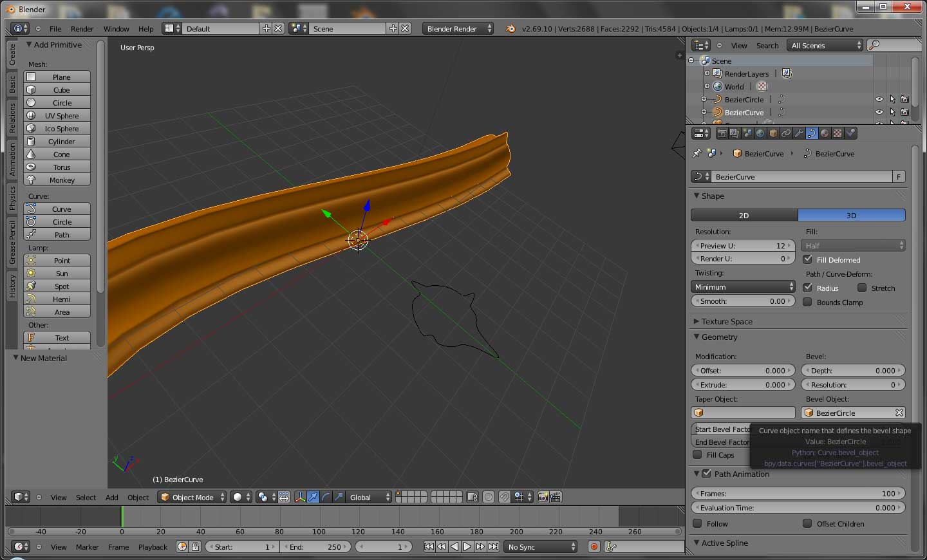Click the pin icon in properties breadcrumb

coord(697,153)
